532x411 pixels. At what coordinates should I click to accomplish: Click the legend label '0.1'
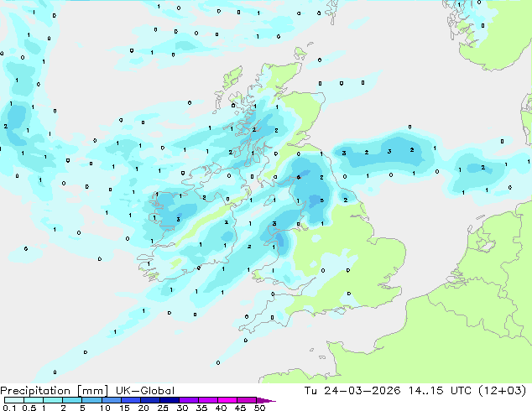coord(9,408)
